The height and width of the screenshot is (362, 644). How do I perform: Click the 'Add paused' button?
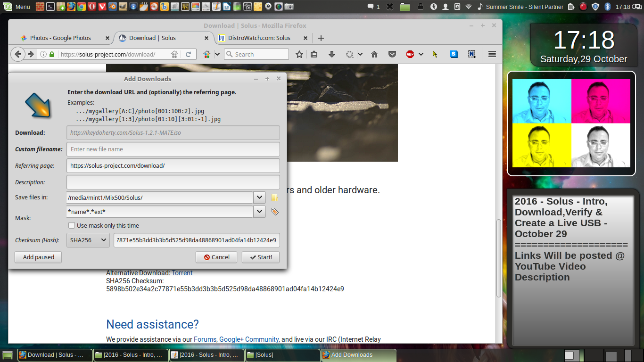point(38,257)
